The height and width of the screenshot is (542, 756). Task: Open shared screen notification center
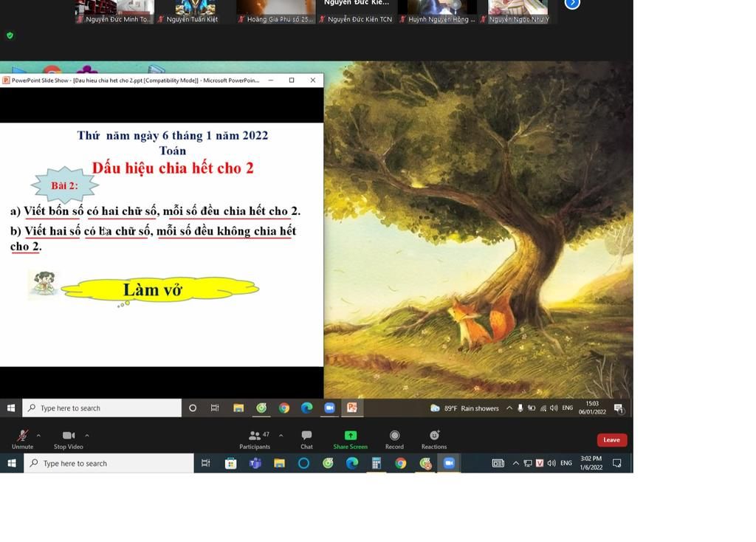tap(619, 408)
